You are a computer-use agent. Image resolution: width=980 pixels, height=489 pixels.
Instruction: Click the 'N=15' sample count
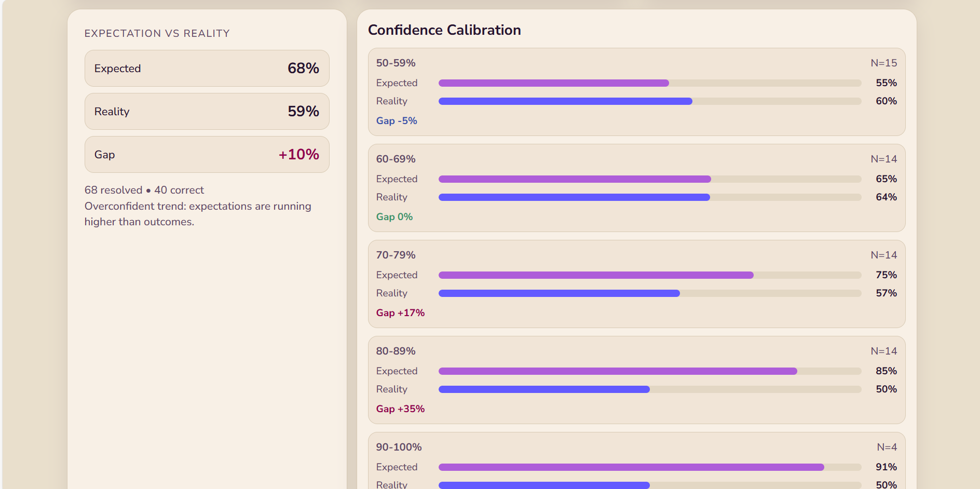[883, 63]
